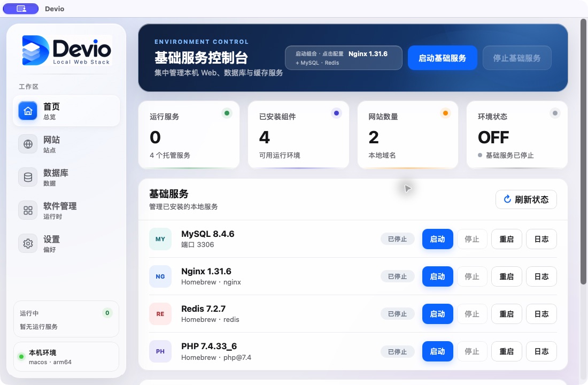Click the orange dot on 网站数量 card
The height and width of the screenshot is (385, 588).
tap(445, 113)
